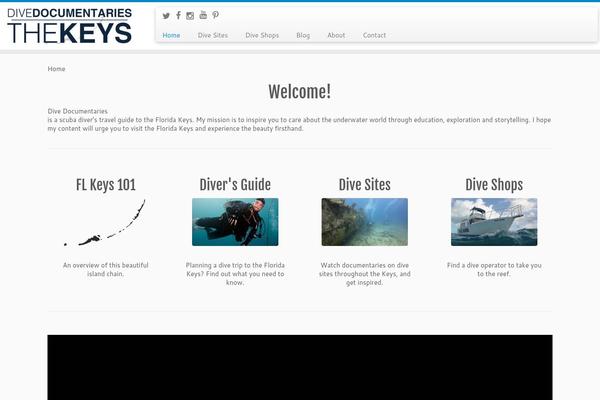Screen dimensions: 600x400
Task: Go to the Blog menu item
Action: click(x=303, y=35)
